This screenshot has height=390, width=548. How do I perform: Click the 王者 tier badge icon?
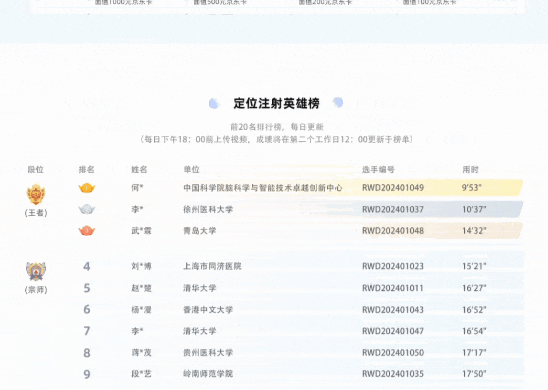[36, 194]
